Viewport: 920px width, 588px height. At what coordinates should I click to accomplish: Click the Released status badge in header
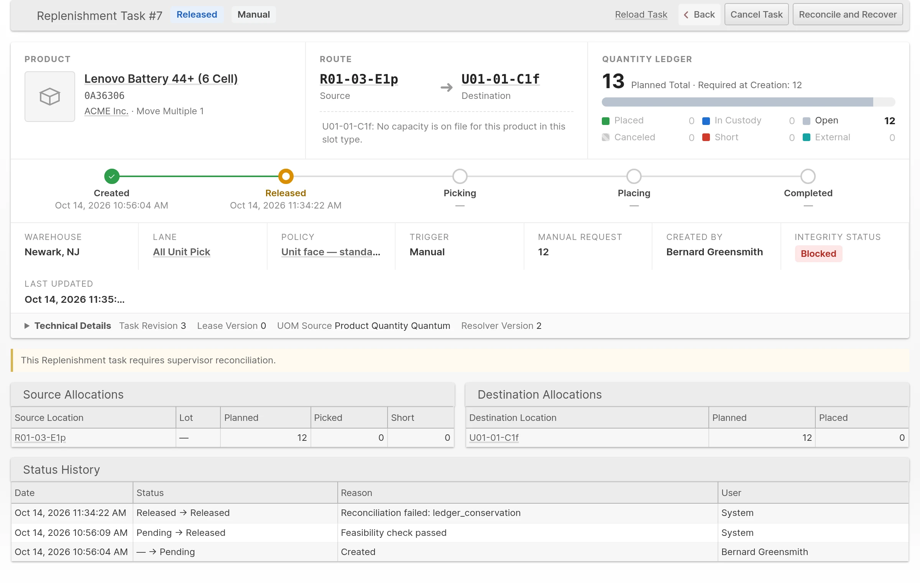197,15
